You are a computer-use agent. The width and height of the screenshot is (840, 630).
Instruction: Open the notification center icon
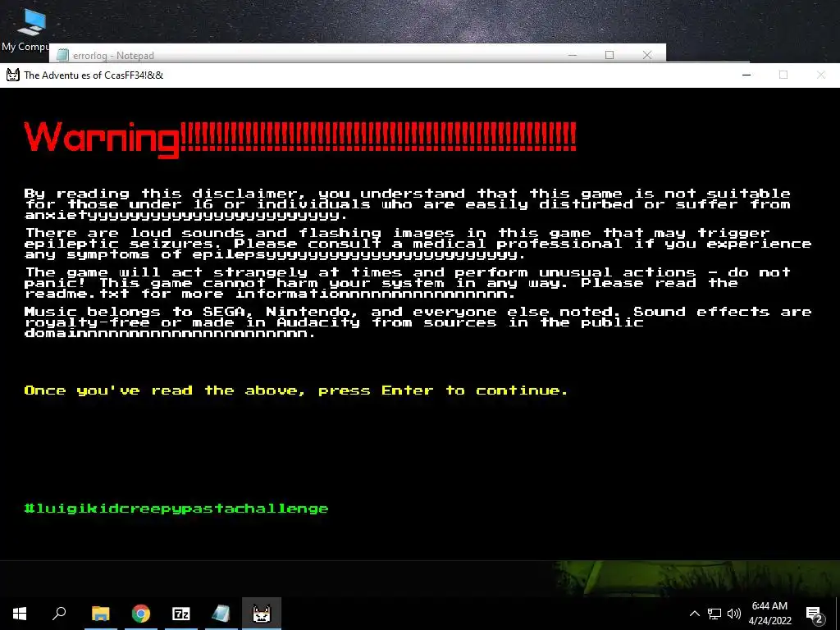pos(815,614)
